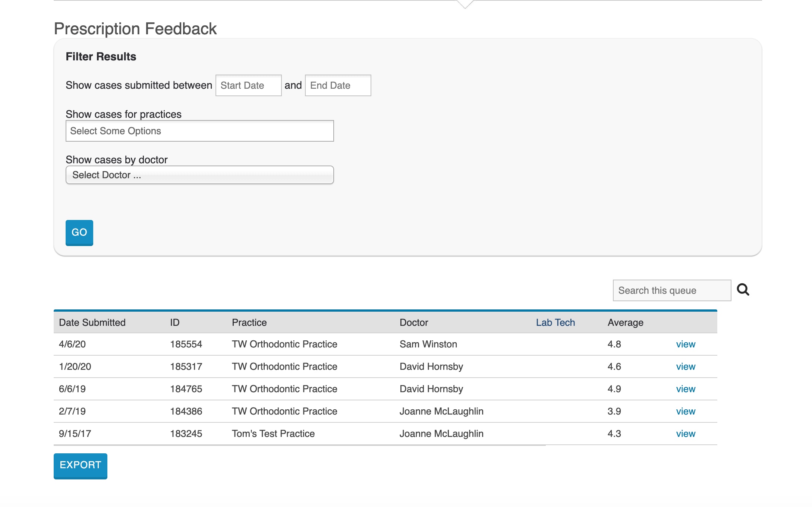View case 184386 feedback
812x507 pixels.
tap(685, 411)
